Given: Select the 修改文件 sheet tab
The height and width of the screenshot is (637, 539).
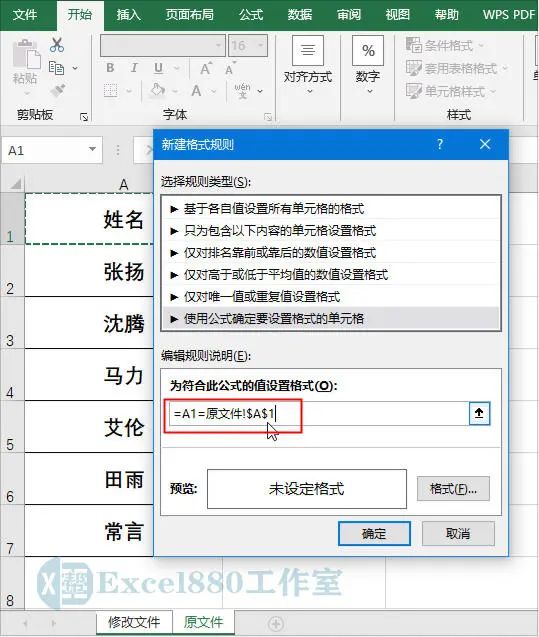Looking at the screenshot, I should point(134,622).
